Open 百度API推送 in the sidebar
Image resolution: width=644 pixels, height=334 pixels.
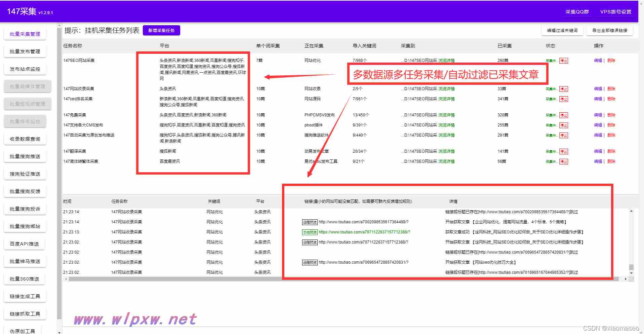(25, 244)
